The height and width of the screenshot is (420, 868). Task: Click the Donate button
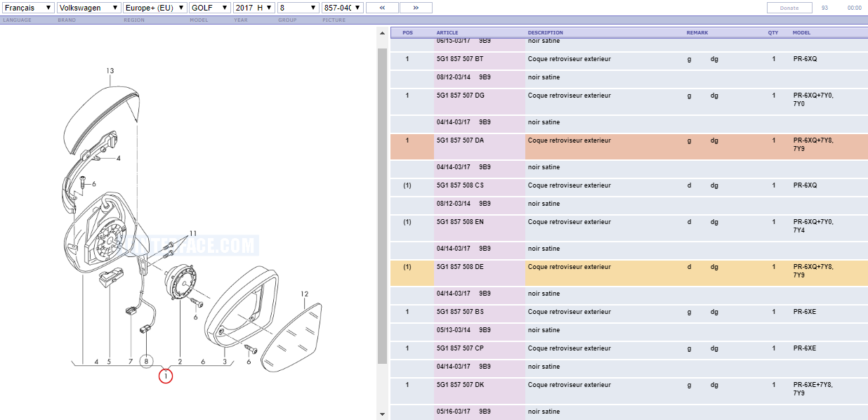point(789,8)
